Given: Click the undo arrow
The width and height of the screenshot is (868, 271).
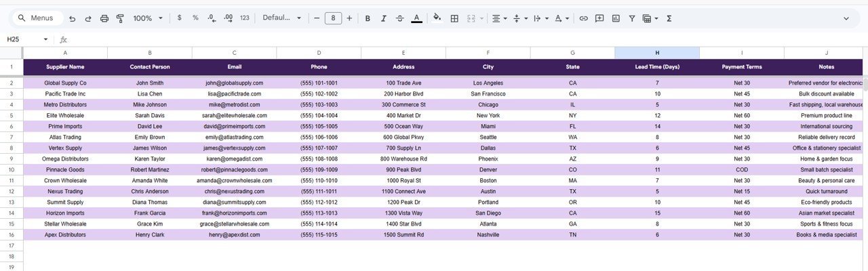Looking at the screenshot, I should point(73,18).
